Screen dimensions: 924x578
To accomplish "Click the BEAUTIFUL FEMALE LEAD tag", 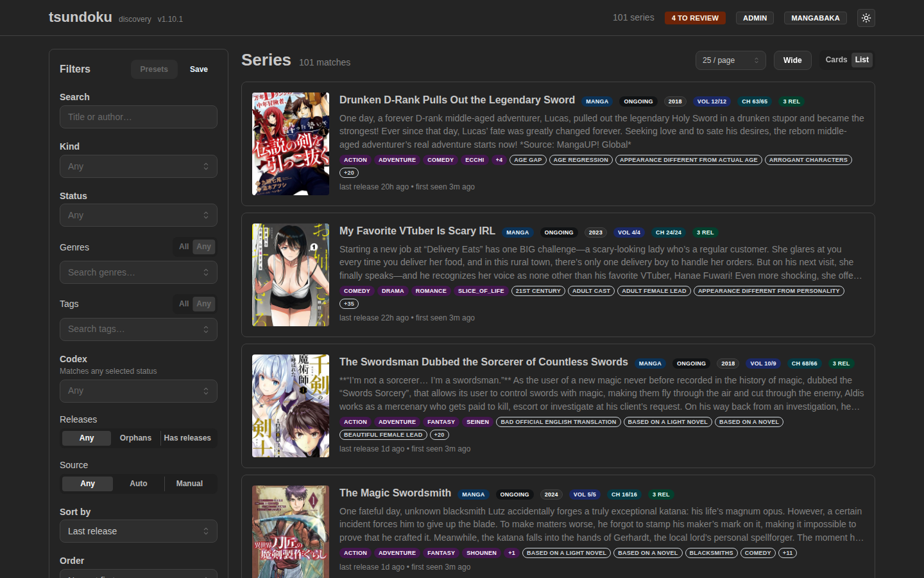I will 383,435.
